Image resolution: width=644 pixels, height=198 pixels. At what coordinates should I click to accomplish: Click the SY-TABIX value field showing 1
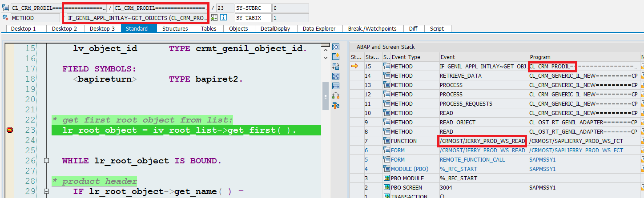coord(290,18)
